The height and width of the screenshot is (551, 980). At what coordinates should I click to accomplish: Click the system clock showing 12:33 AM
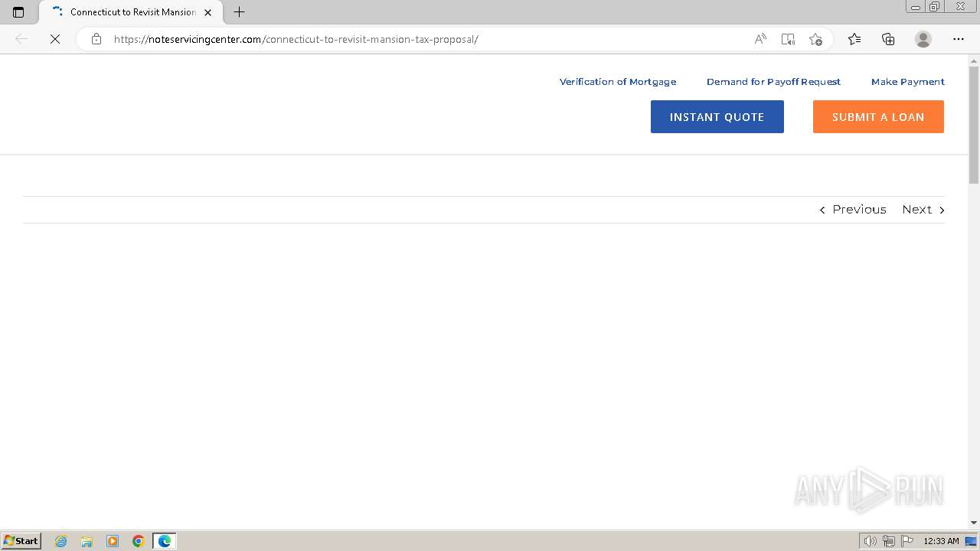tap(941, 541)
